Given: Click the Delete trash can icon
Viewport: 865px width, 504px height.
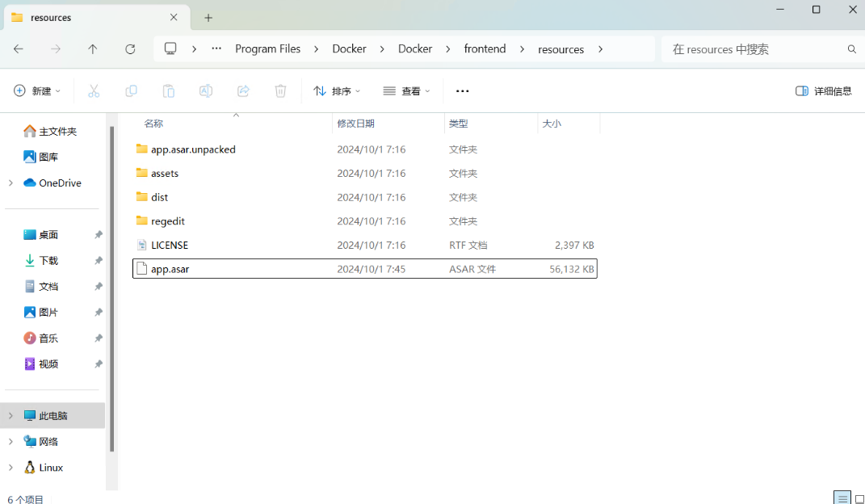Looking at the screenshot, I should click(x=280, y=91).
